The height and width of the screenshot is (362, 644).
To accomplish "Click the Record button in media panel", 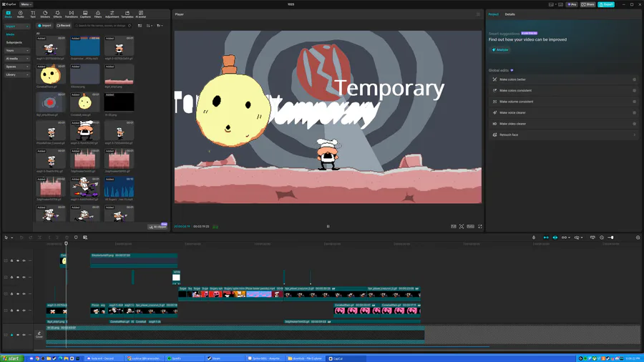I will click(x=63, y=26).
